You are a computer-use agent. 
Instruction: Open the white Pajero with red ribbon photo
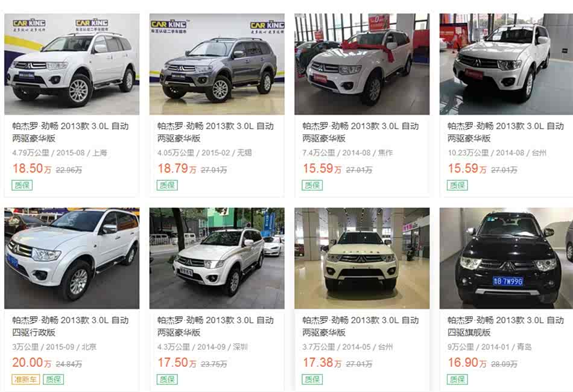pos(362,64)
